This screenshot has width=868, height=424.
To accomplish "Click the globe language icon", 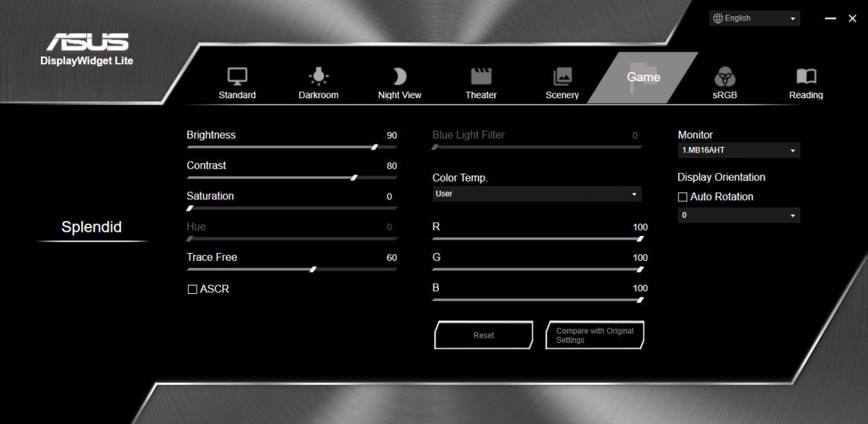I will [718, 18].
